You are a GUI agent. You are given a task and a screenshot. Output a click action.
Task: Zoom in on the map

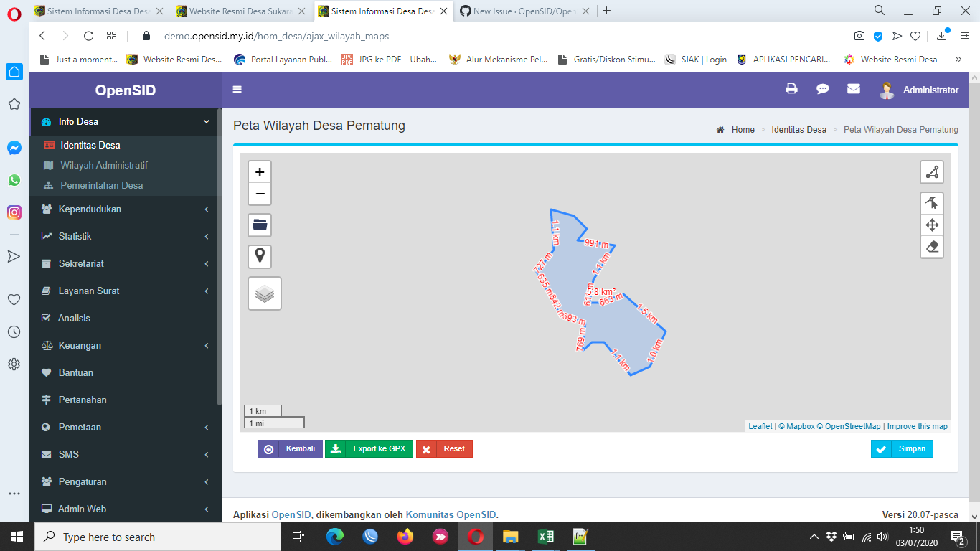[x=260, y=172]
